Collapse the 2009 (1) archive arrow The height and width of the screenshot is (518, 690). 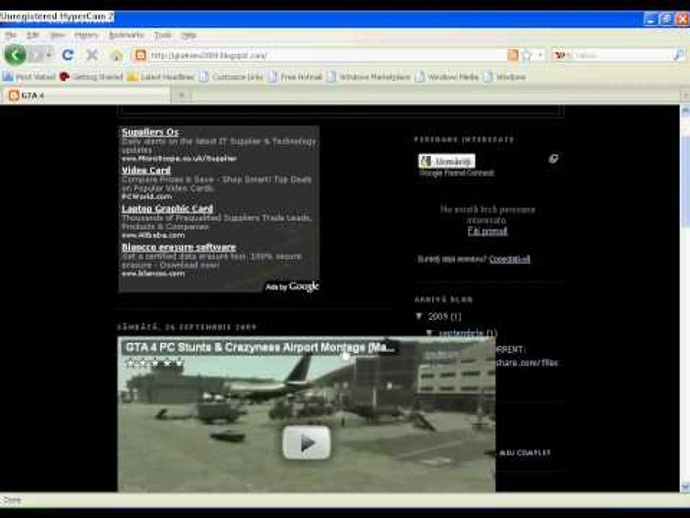tap(419, 316)
